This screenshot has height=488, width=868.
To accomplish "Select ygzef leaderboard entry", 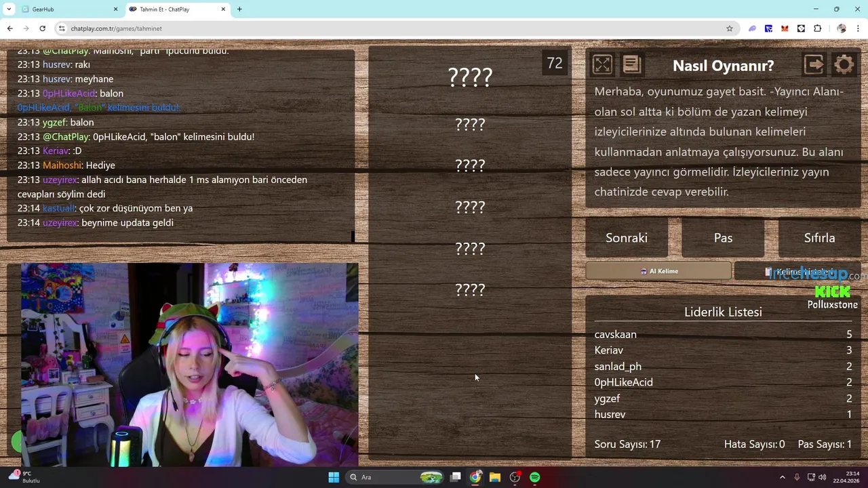I will click(607, 399).
